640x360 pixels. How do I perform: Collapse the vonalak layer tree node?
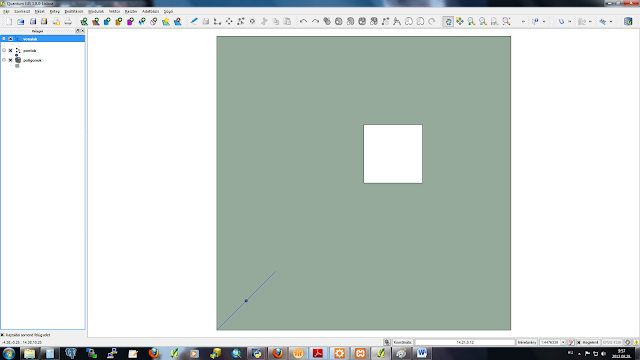[4, 39]
